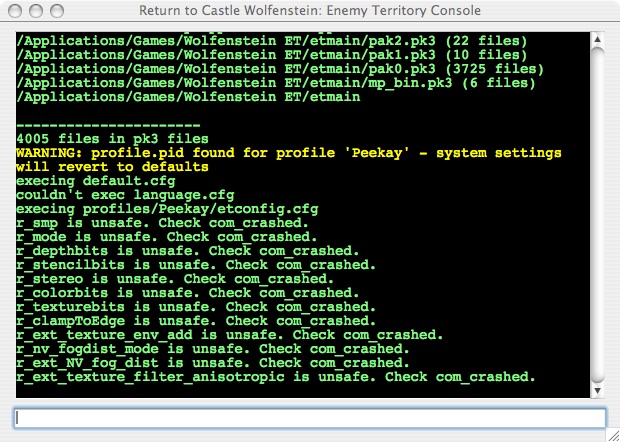Click the bare 'Wolfenstein ET/etmain' path line

188,97
